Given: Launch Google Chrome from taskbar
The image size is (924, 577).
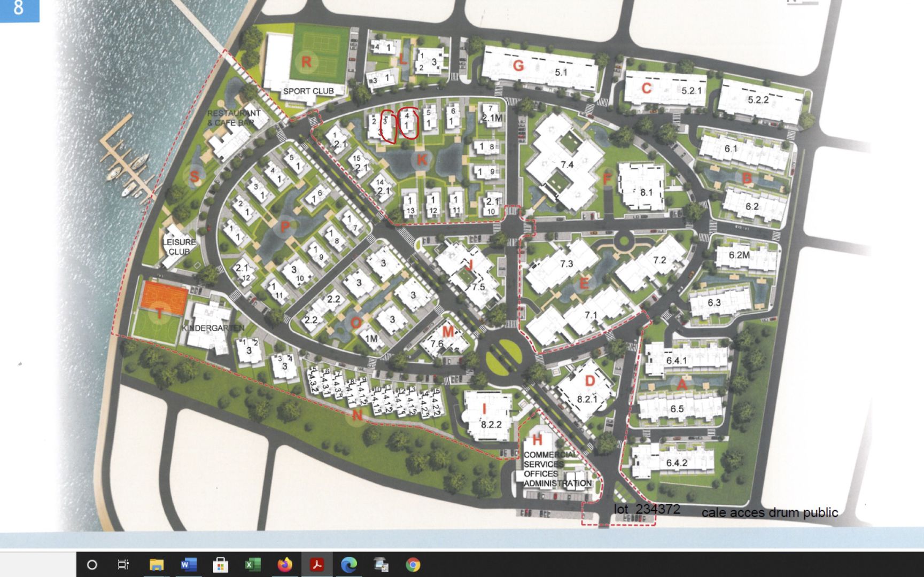Looking at the screenshot, I should pos(413,565).
